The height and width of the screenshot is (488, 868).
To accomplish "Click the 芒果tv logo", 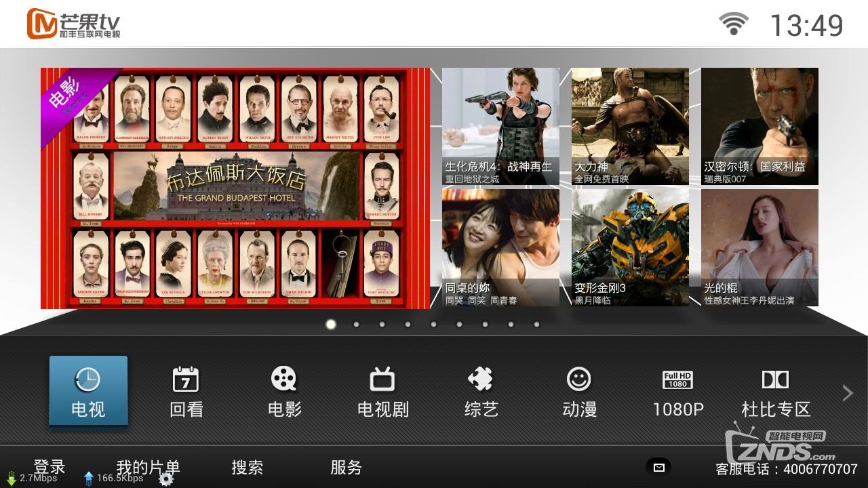I will click(x=74, y=24).
